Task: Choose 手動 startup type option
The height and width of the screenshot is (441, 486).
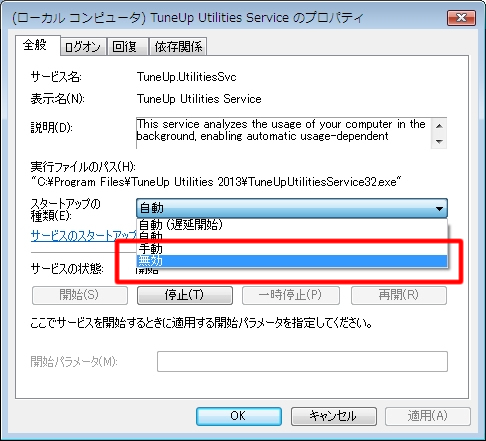Action: (292, 249)
